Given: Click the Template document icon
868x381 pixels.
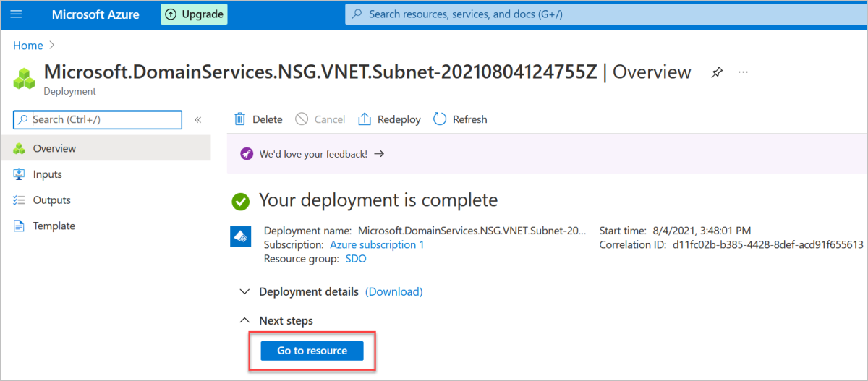Looking at the screenshot, I should click(x=19, y=226).
